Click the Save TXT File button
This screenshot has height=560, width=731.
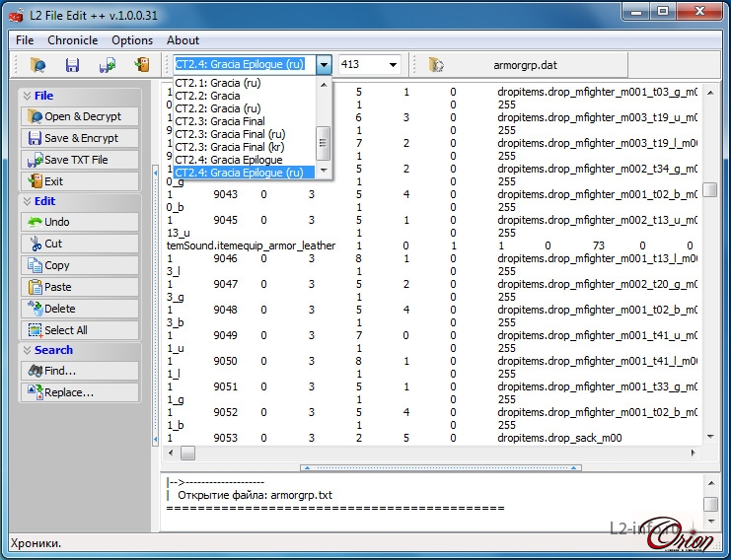[80, 160]
